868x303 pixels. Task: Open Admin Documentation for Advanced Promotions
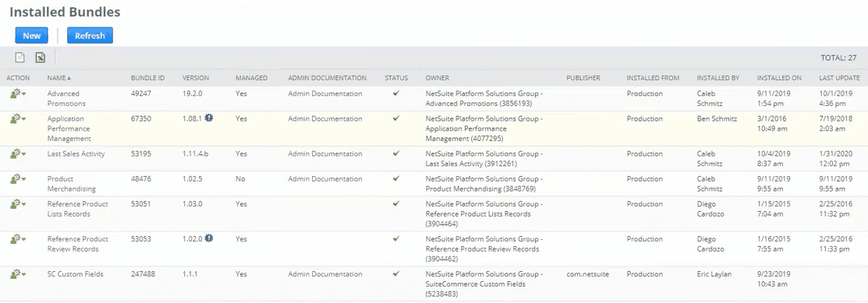325,94
